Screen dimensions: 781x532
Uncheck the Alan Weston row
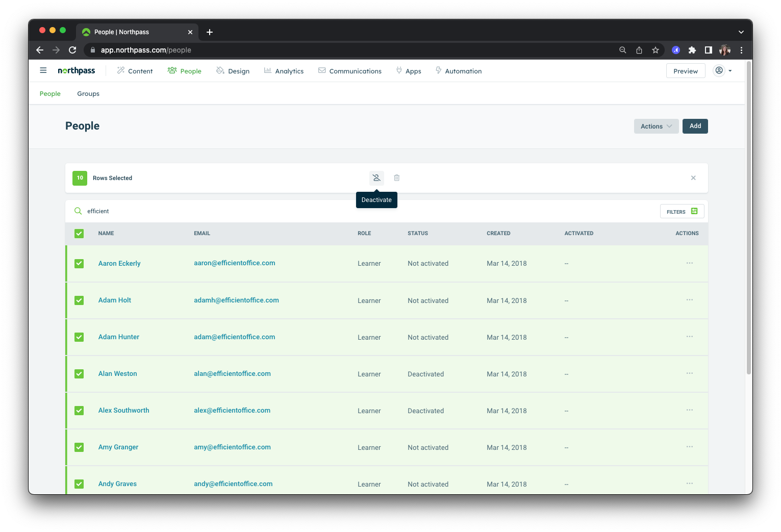tap(79, 374)
